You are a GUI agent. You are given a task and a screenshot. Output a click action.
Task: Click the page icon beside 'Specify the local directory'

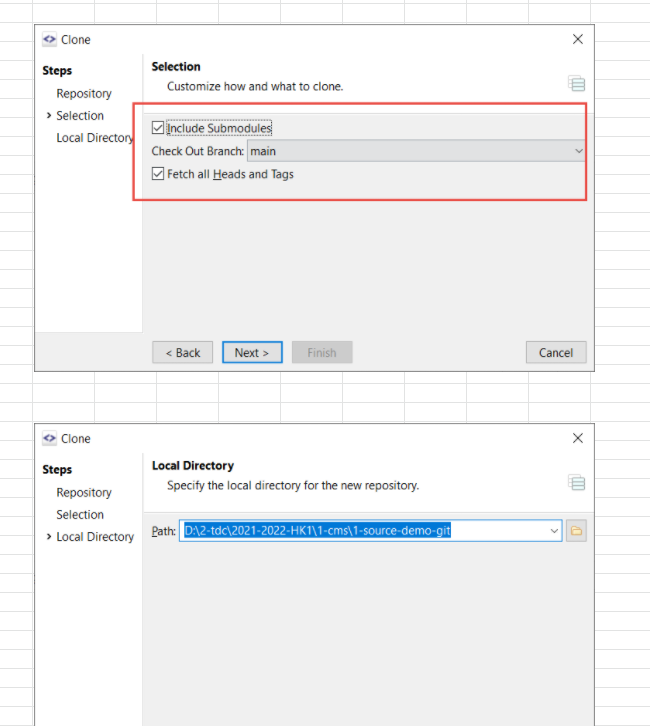[576, 483]
